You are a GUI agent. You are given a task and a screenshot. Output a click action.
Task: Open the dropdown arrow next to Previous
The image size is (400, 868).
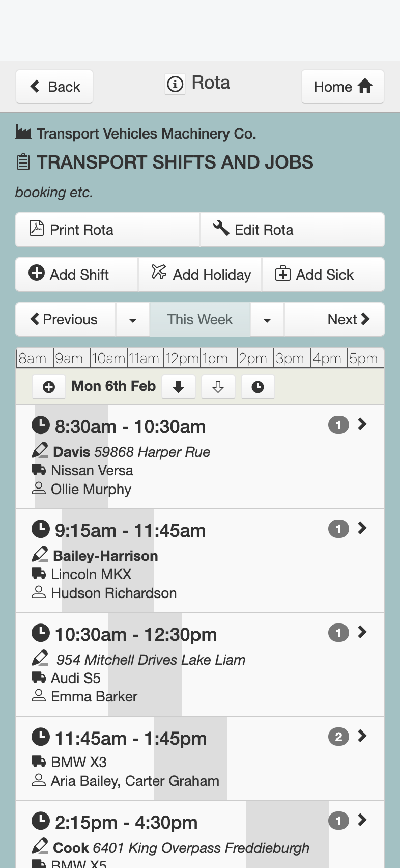coord(133,320)
